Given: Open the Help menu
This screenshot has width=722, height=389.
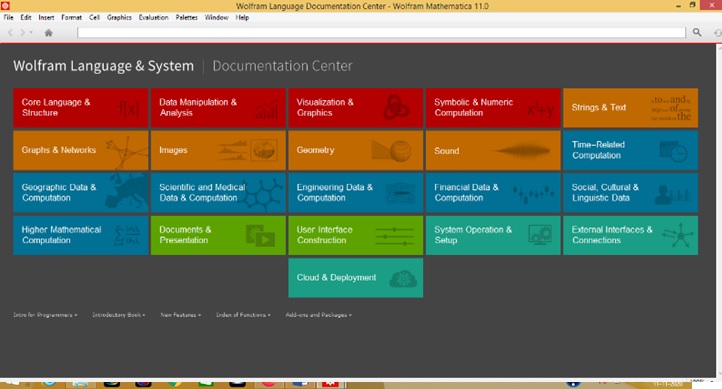Looking at the screenshot, I should [242, 17].
